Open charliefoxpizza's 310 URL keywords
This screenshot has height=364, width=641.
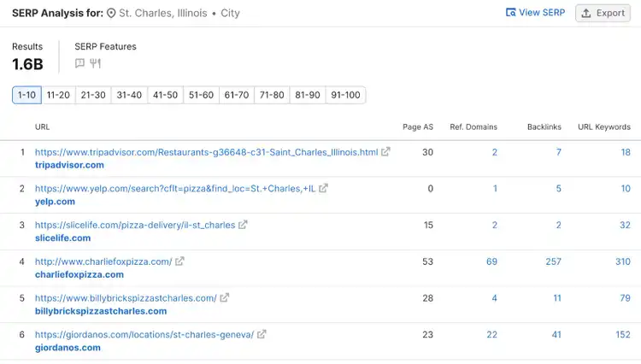(623, 261)
